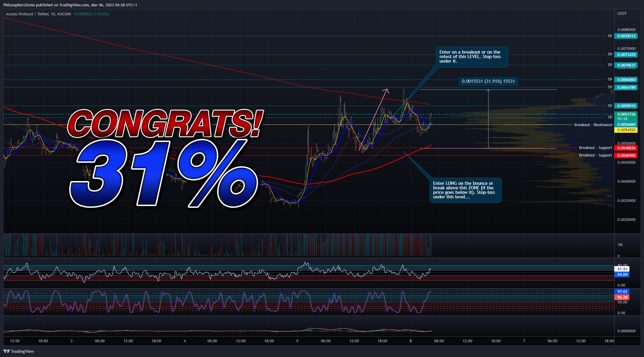Select the Breakout - Support label at 0.0048836
Image resolution: width=644 pixels, height=357 pixels.
coord(595,148)
